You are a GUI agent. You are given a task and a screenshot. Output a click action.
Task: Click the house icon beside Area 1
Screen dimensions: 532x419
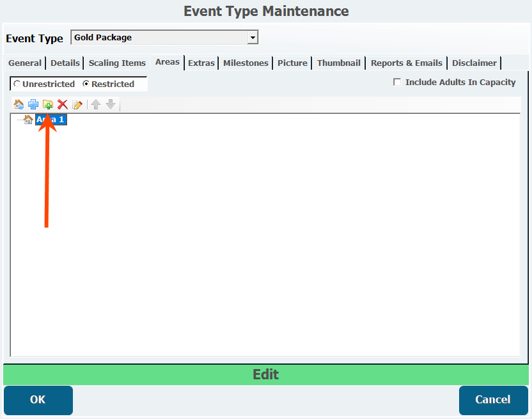click(28, 120)
